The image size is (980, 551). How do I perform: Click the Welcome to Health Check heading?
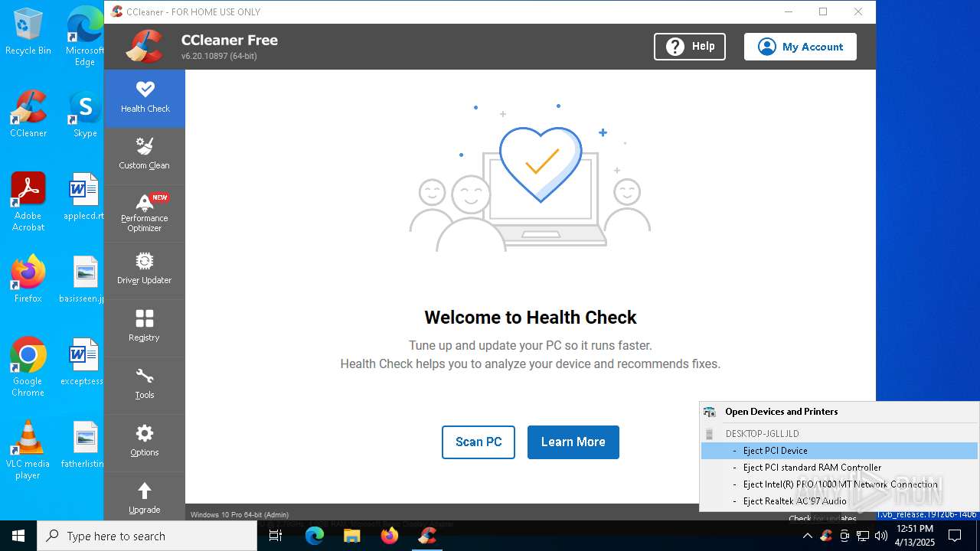tap(531, 318)
